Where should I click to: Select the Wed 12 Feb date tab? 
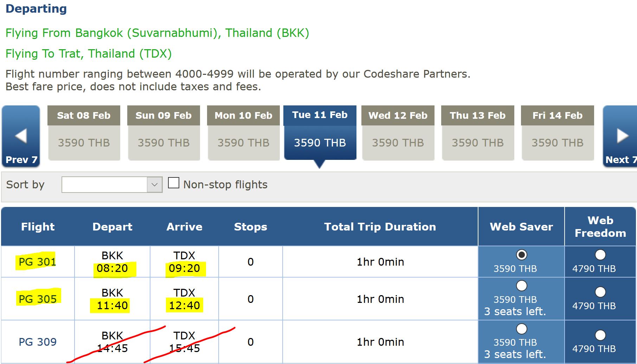(x=398, y=133)
